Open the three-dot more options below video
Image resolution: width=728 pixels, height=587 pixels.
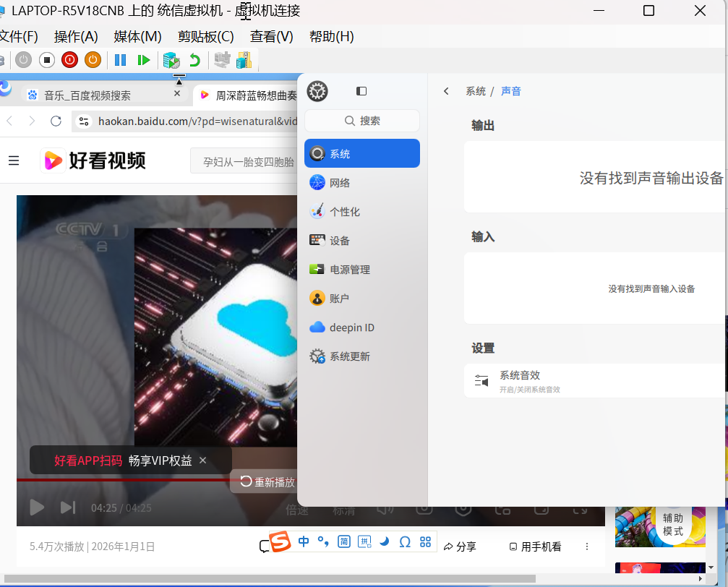[587, 547]
